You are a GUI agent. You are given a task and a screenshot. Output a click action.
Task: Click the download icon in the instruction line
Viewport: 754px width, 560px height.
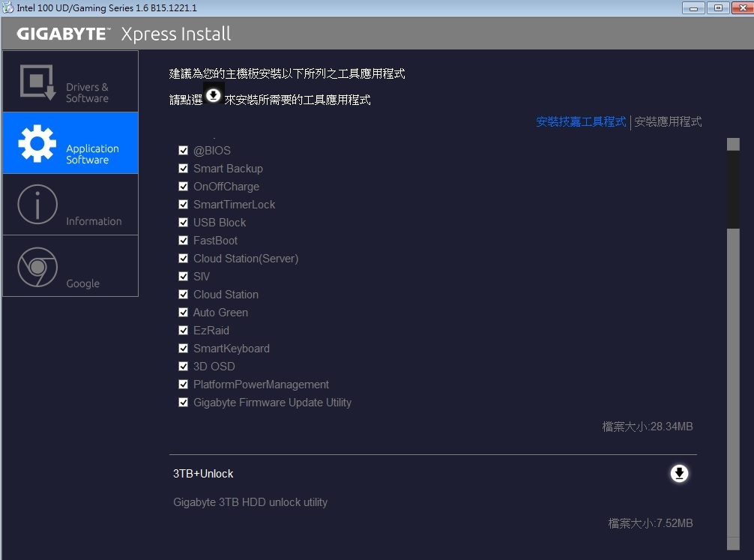(213, 96)
